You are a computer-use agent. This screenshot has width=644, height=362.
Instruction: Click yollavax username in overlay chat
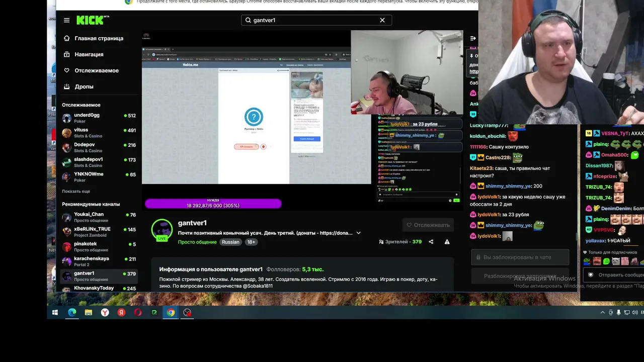tap(595, 241)
